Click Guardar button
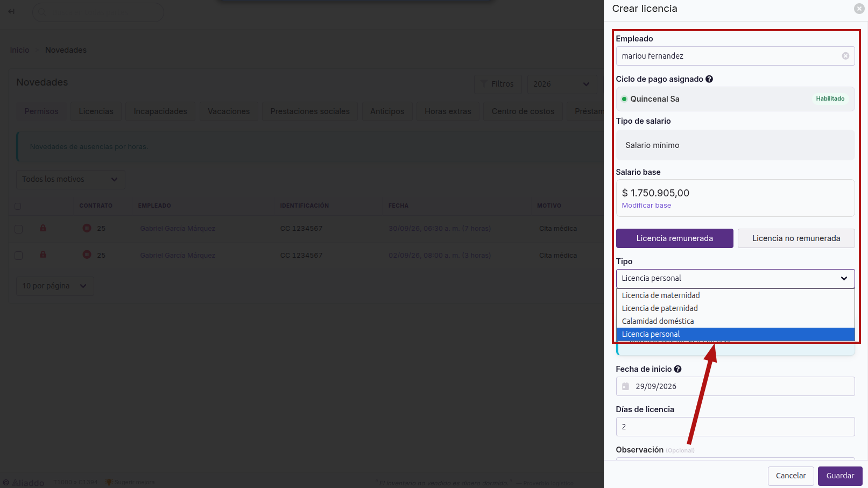Image resolution: width=868 pixels, height=488 pixels. point(840,476)
